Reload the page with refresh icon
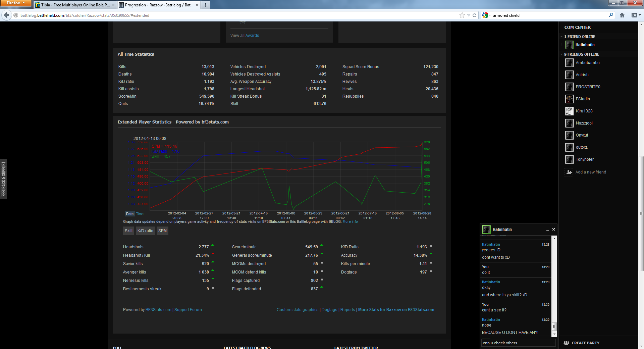Image resolution: width=644 pixels, height=349 pixels. pos(474,15)
